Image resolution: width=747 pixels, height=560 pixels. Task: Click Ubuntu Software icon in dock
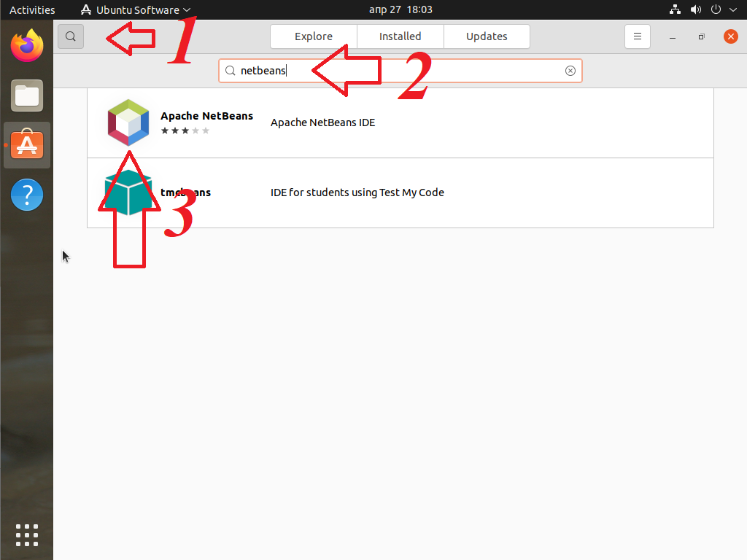pos(27,145)
